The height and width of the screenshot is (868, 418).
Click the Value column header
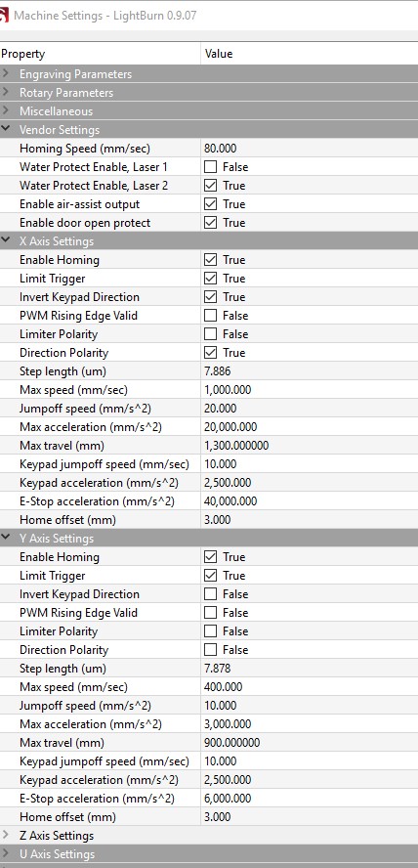[309, 54]
